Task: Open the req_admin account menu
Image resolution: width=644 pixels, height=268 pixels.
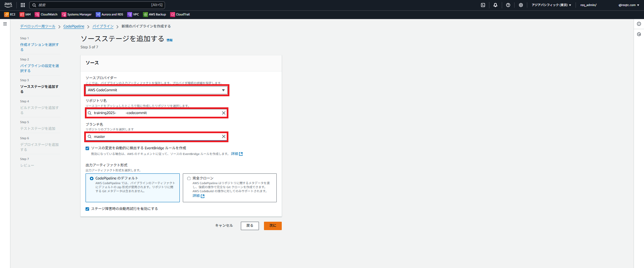Action: point(610,5)
